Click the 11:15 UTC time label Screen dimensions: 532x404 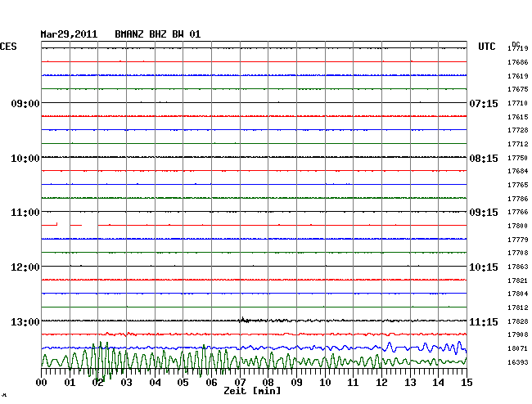[484, 321]
